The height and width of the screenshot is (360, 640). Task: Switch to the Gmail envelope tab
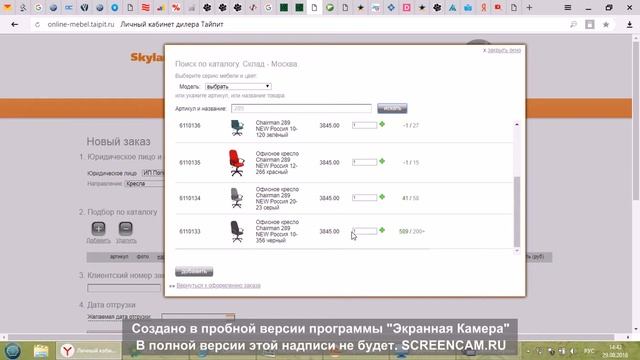coord(7,7)
